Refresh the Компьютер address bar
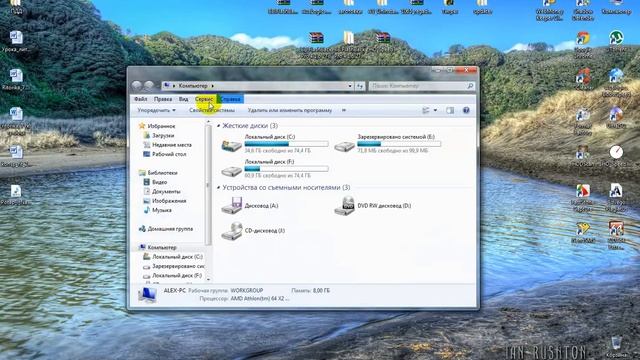Image resolution: width=640 pixels, height=360 pixels. coord(360,86)
